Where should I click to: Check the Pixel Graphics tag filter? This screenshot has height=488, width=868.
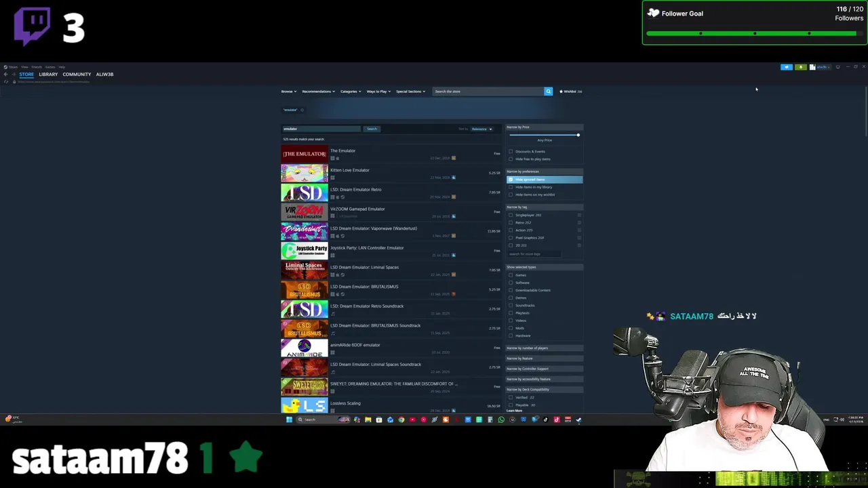(511, 238)
